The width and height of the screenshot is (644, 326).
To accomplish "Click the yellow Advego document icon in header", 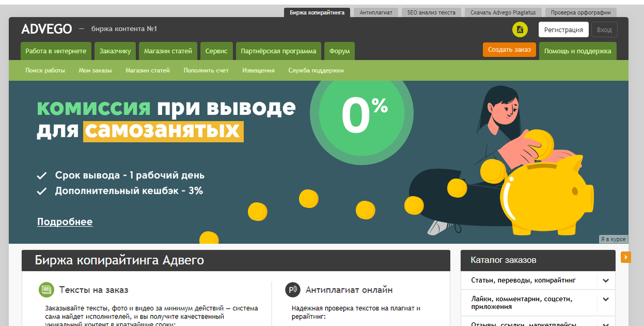I will 519,31.
